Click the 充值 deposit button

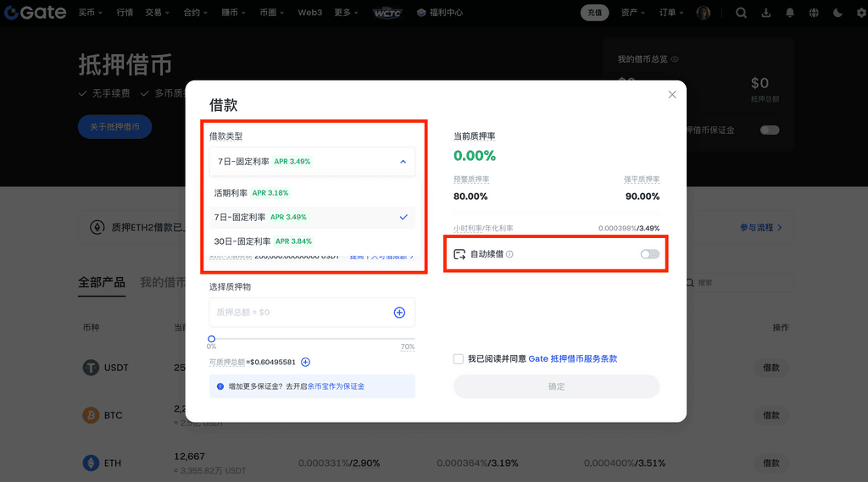594,13
